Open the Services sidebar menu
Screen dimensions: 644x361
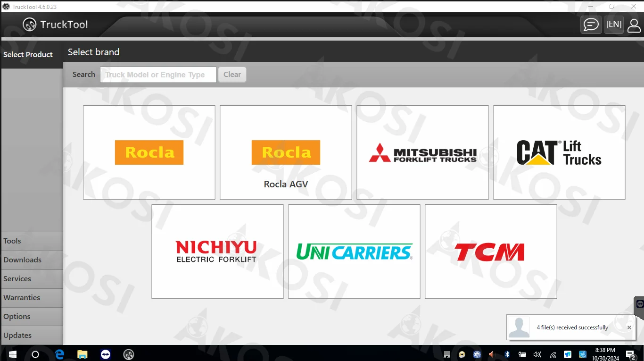coord(32,279)
